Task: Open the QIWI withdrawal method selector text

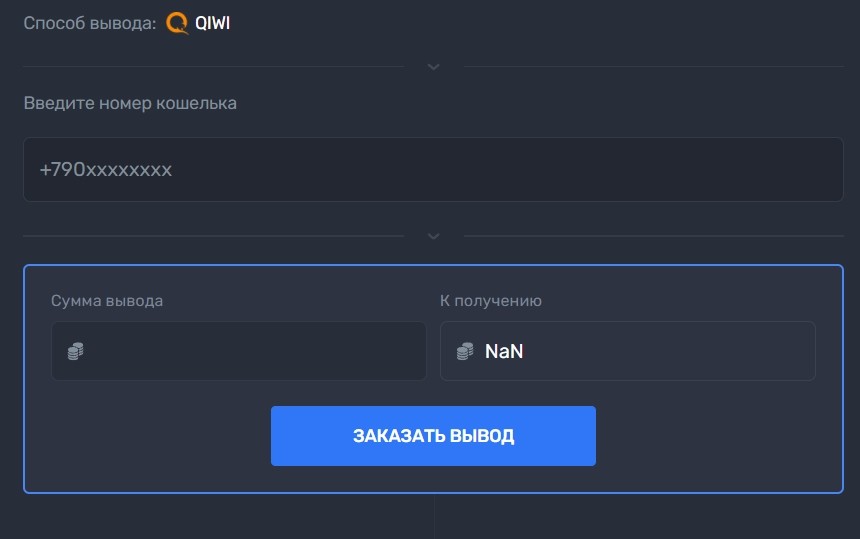Action: pyautogui.click(x=212, y=23)
